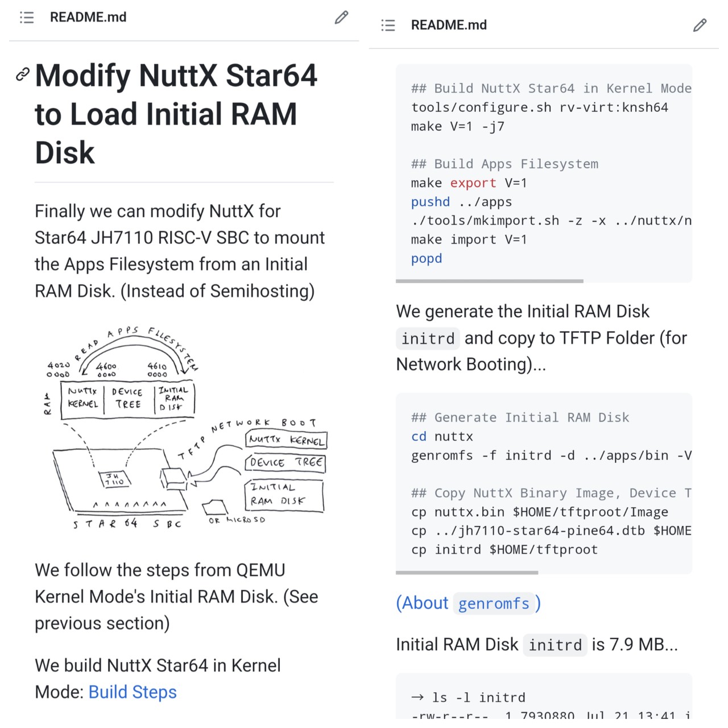This screenshot has height=728, width=728.
Task: Click anchor link icon beside main heading
Action: click(x=23, y=74)
